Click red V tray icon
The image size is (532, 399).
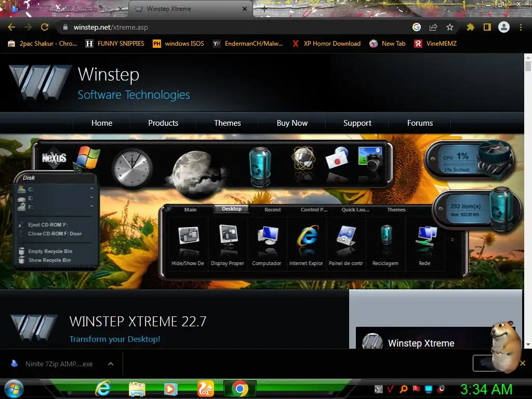point(391,389)
